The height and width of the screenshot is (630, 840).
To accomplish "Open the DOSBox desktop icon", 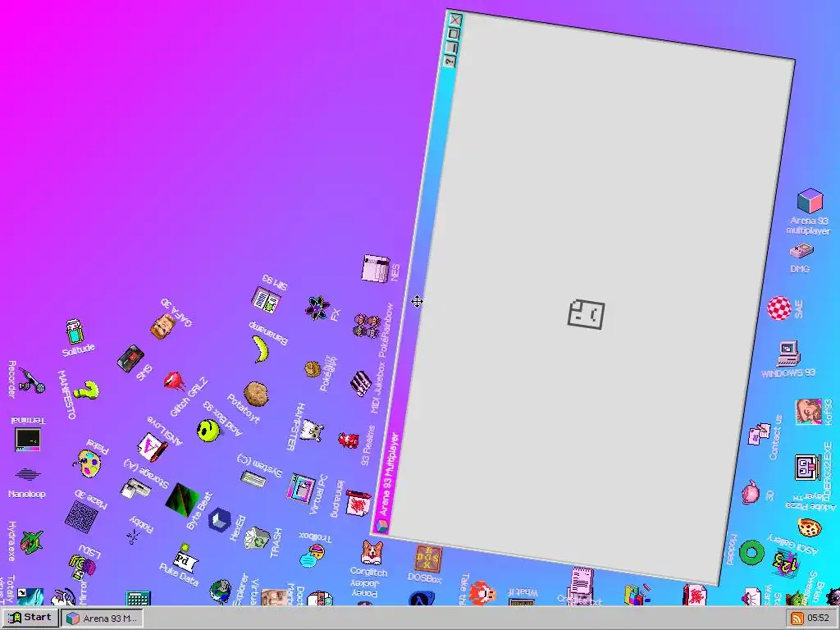I will pyautogui.click(x=428, y=559).
